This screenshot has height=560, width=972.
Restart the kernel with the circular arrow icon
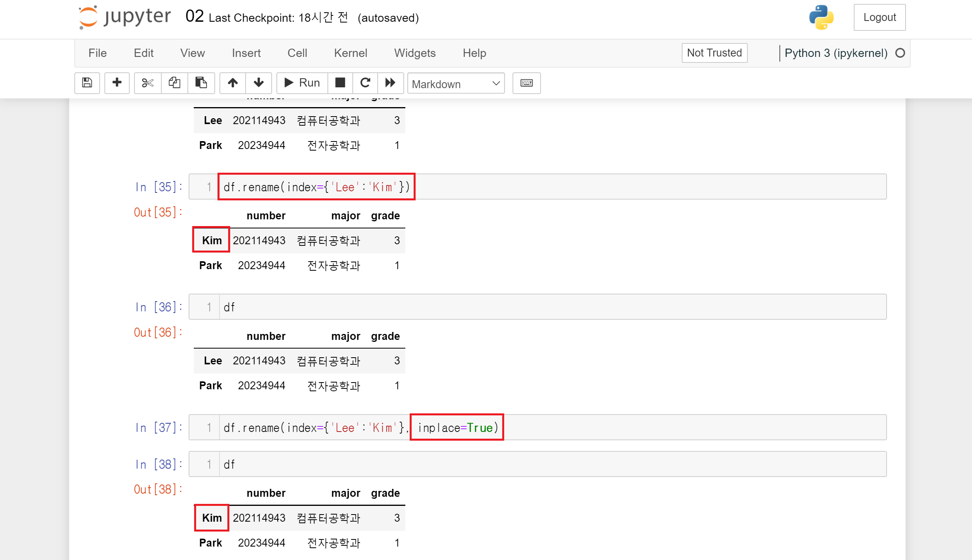coord(365,83)
